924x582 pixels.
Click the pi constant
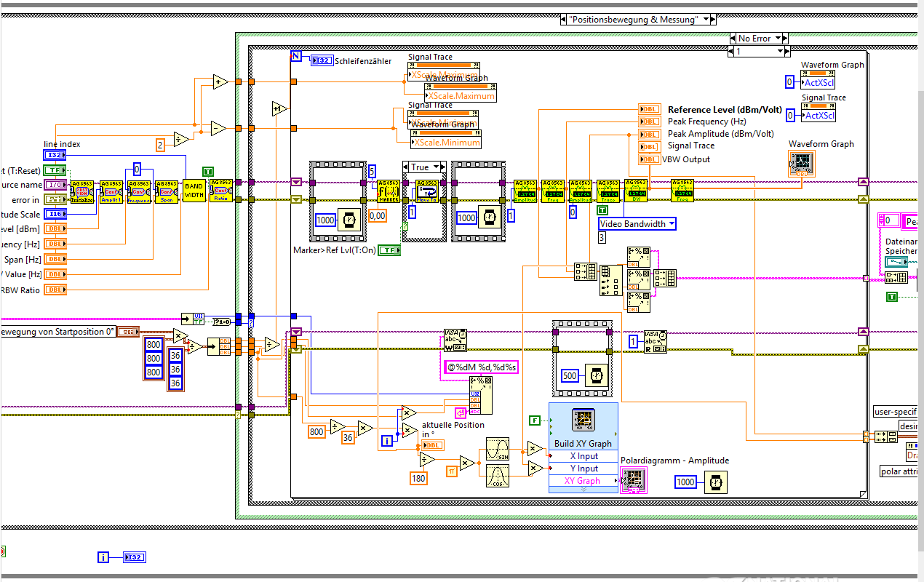point(453,471)
